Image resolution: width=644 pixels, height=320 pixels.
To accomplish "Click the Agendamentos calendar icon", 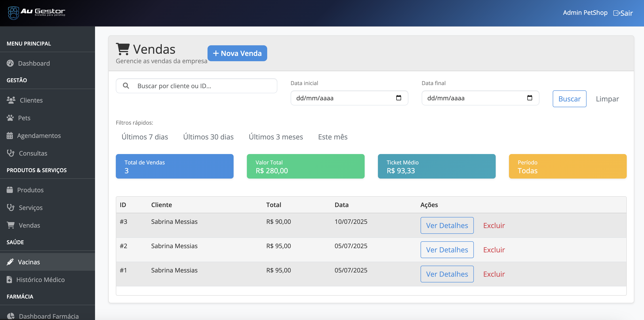I will coord(10,135).
